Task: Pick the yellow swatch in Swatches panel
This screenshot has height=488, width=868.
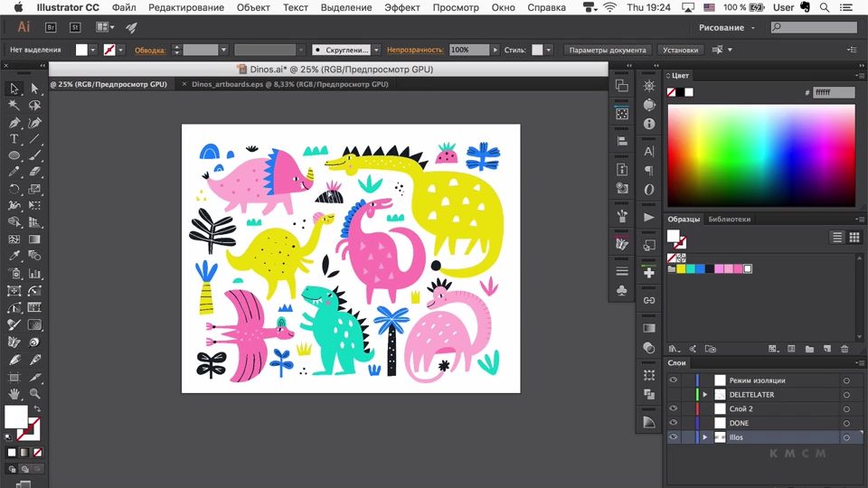Action: (x=681, y=268)
